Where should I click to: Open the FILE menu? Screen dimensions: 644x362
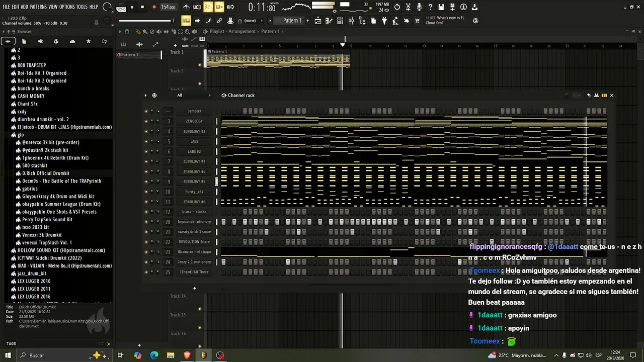(x=7, y=7)
